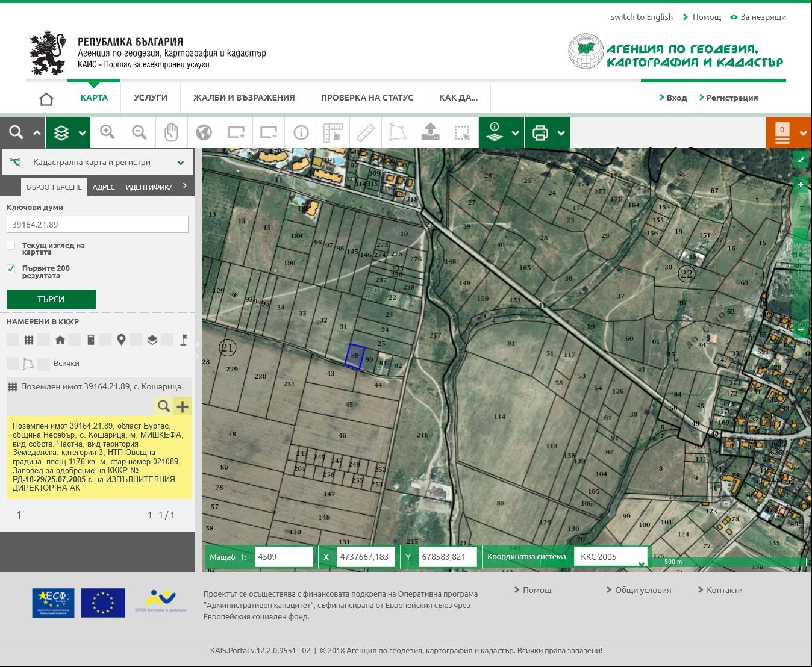Screen dimensions: 812x667
Task: Open the 'УСЛУГИ' menu tab
Action: point(151,98)
